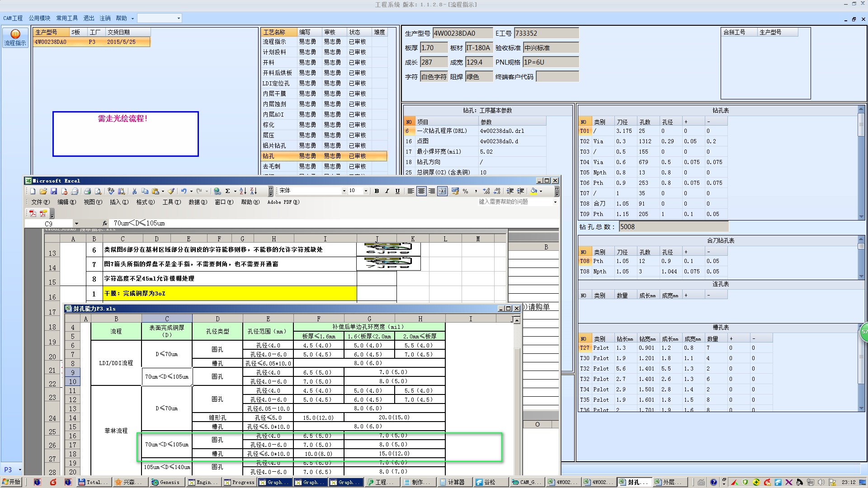Toggle underline formatting in Excel toolbar
The width and height of the screenshot is (868, 488).
(x=397, y=191)
